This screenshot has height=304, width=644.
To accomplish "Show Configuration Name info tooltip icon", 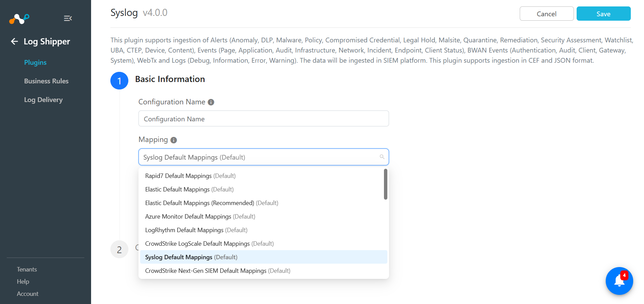I will 211,102.
